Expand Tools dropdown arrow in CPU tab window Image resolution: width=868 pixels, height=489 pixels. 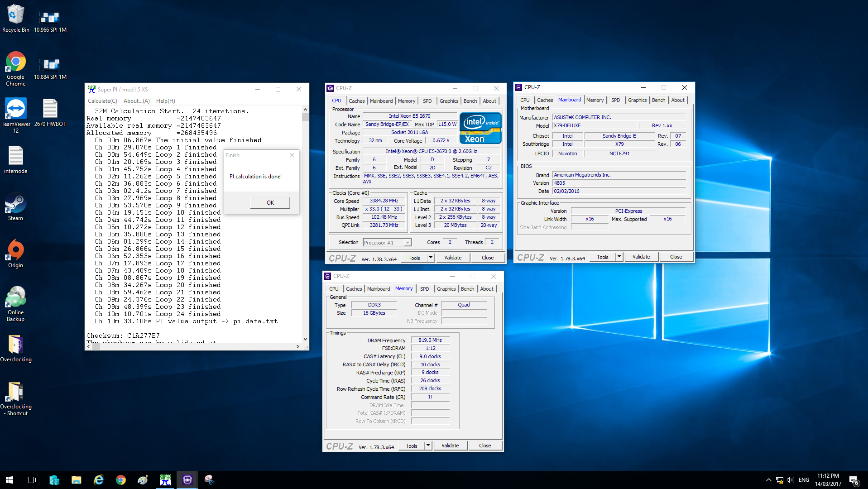(431, 258)
